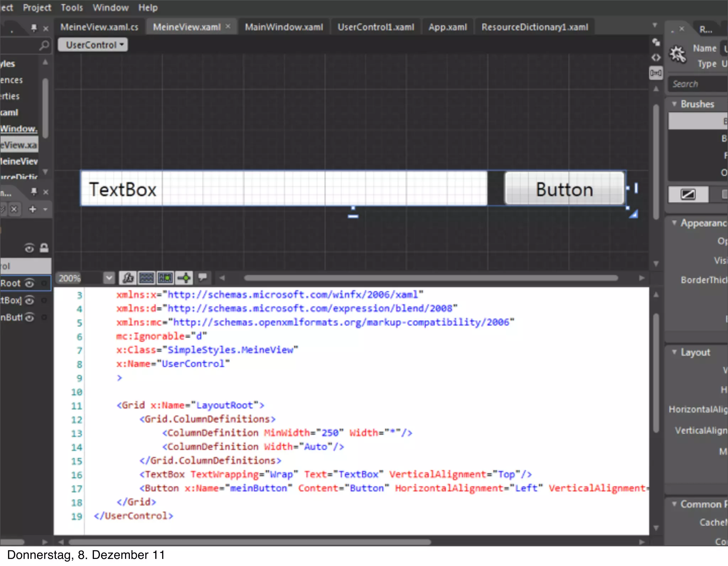The width and height of the screenshot is (728, 566).
Task: Add new storyboard with plus icon
Action: point(33,209)
